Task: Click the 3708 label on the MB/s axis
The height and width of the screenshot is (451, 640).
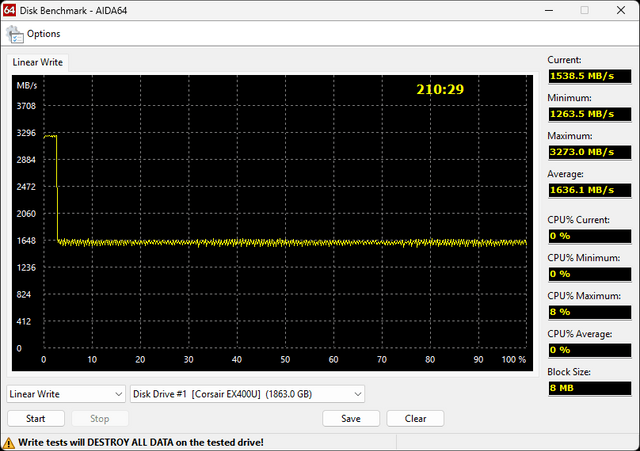Action: [26, 106]
